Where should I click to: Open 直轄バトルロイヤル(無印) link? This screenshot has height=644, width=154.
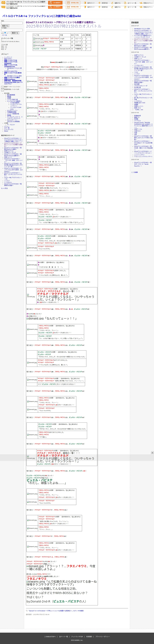point(12,78)
